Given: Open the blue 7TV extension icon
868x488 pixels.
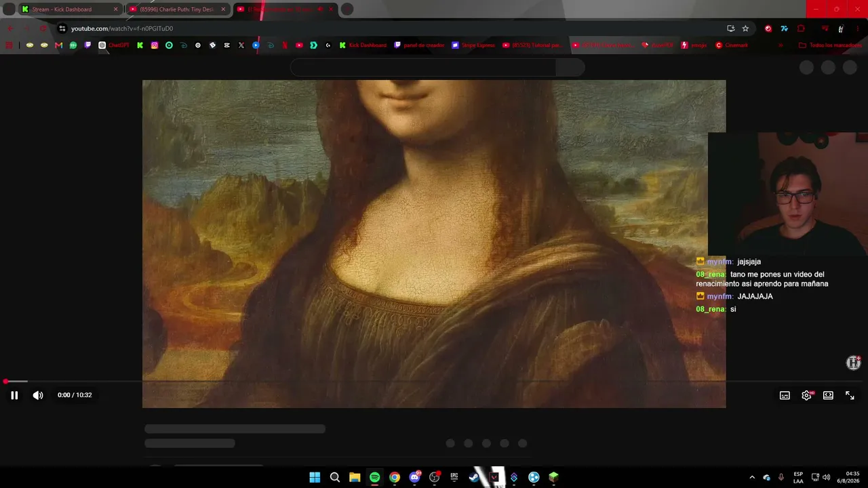Looking at the screenshot, I should (x=784, y=28).
